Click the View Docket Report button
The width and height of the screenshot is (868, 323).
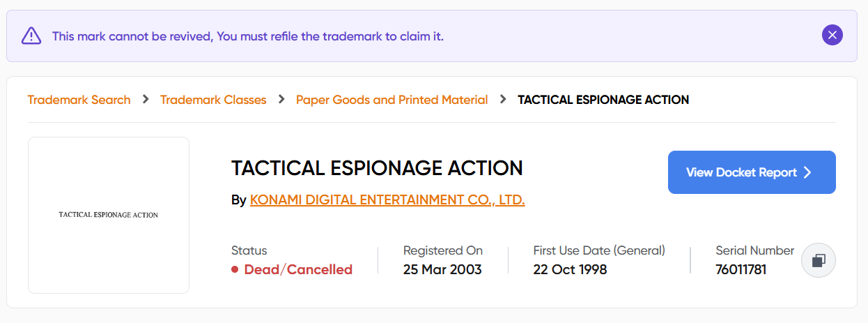pyautogui.click(x=752, y=172)
